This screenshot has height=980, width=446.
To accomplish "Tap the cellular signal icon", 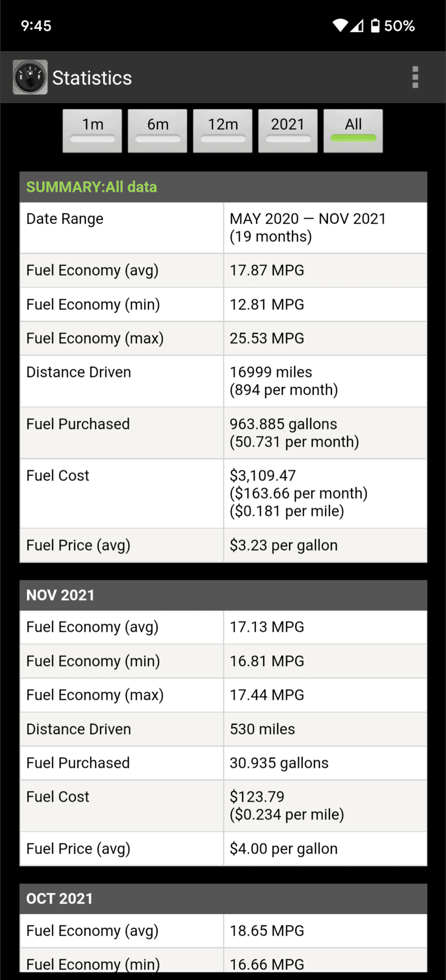I will 357,26.
